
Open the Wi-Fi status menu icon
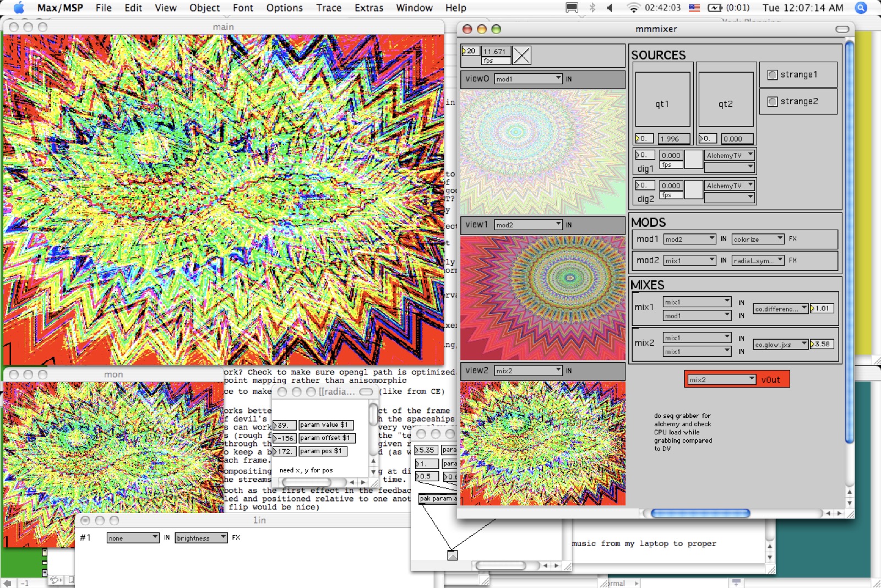[x=633, y=8]
